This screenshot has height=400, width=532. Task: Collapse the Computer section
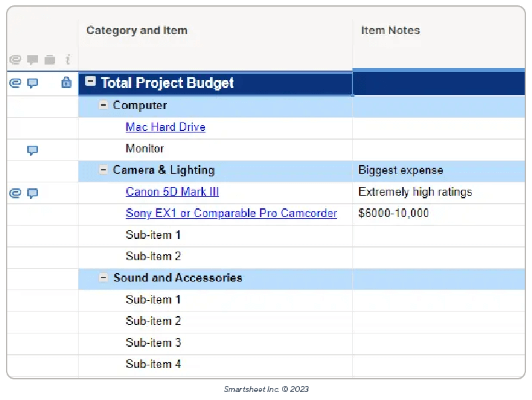coord(102,105)
